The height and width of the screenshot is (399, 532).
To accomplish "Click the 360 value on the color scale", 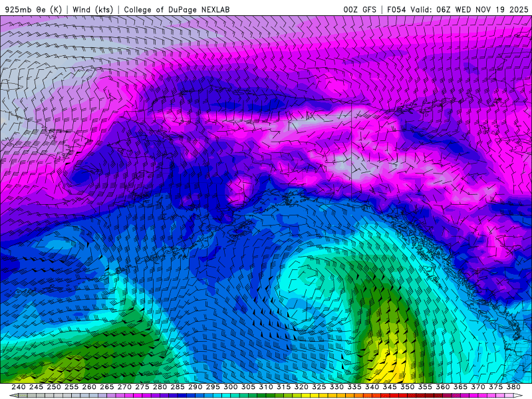I will (x=443, y=387).
